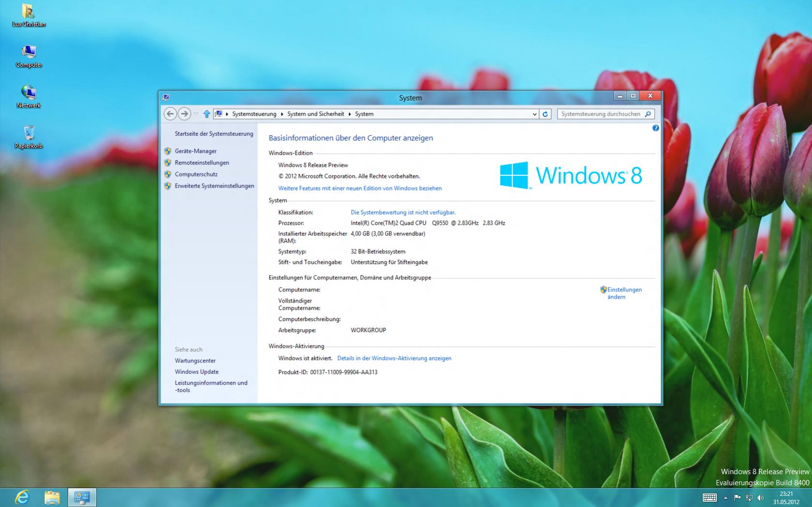Image resolution: width=812 pixels, height=507 pixels.
Task: Click Einstellungen ändern link
Action: [624, 293]
